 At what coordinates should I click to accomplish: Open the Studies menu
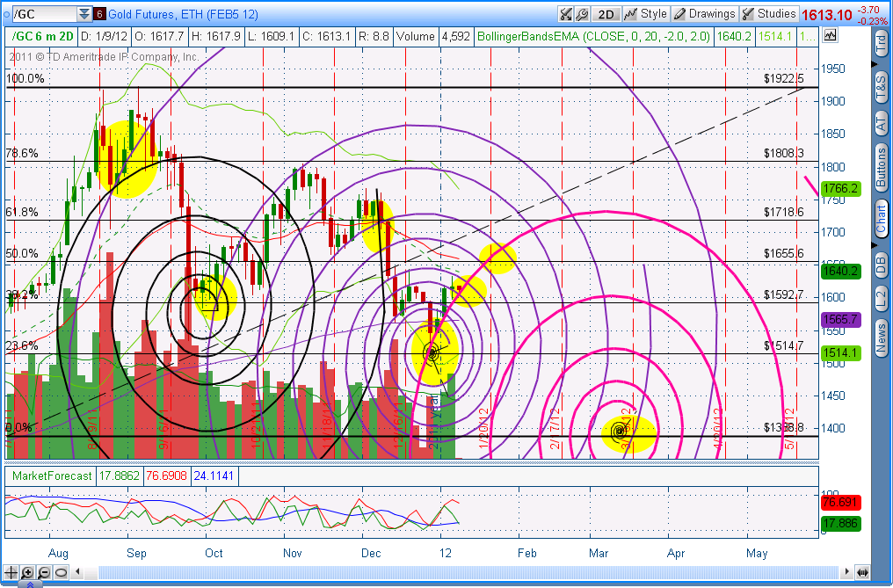(769, 14)
